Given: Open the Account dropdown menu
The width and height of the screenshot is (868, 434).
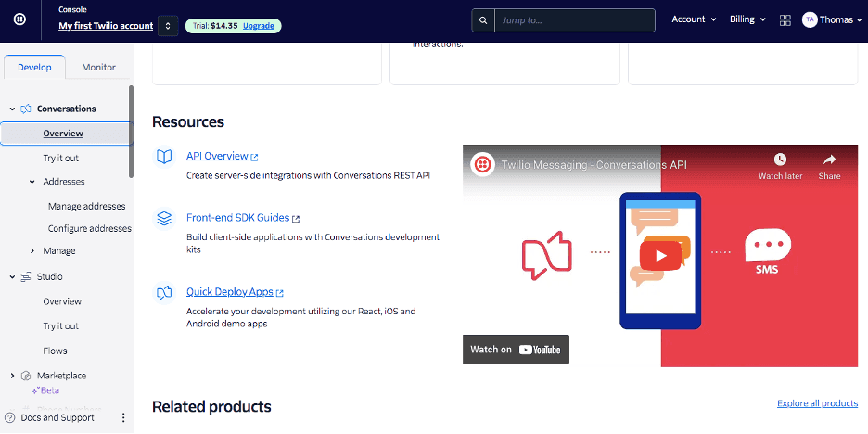Looking at the screenshot, I should pos(695,19).
